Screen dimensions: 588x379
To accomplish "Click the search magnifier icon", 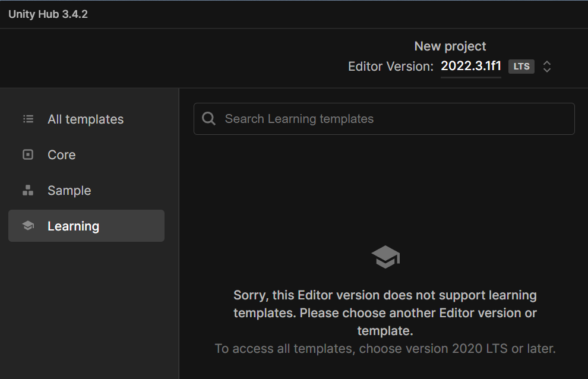I will click(x=208, y=119).
